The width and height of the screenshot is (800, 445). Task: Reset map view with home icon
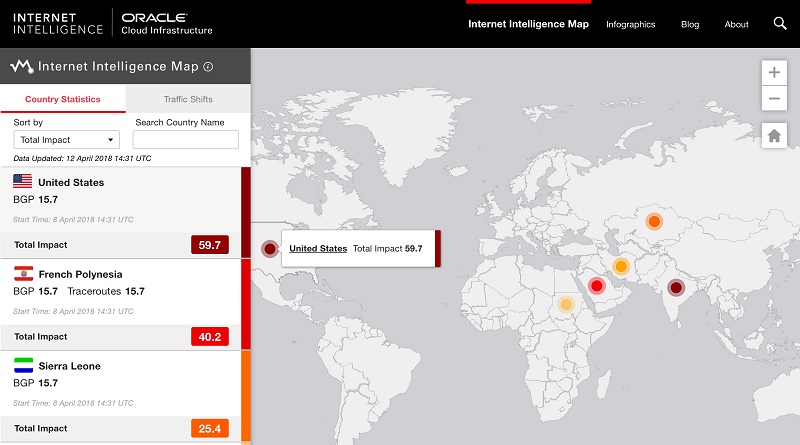774,136
